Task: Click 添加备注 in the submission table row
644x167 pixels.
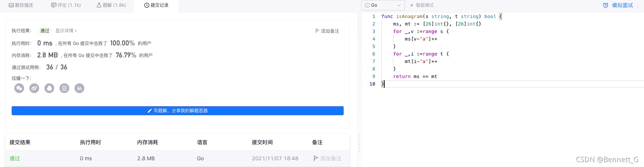Action: [327, 158]
